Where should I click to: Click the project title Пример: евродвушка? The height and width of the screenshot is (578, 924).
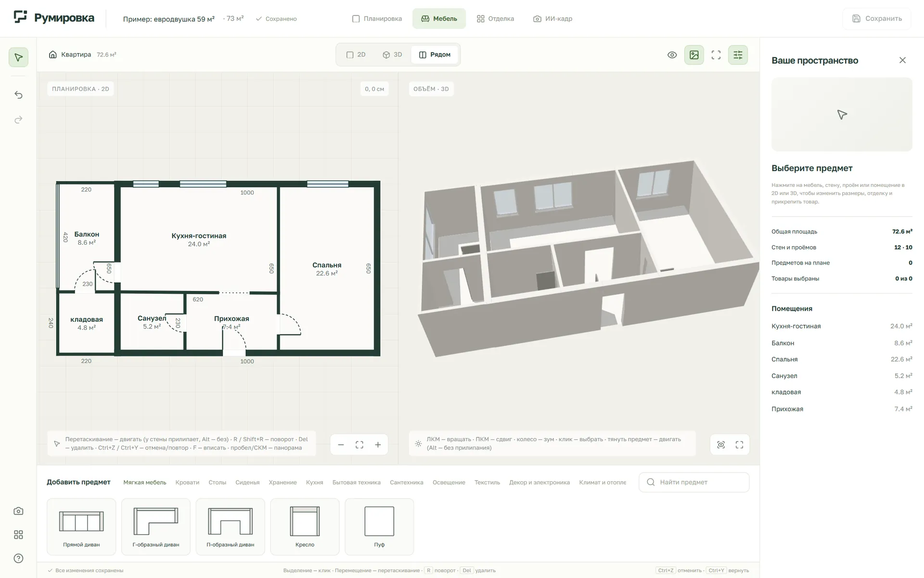pos(168,19)
